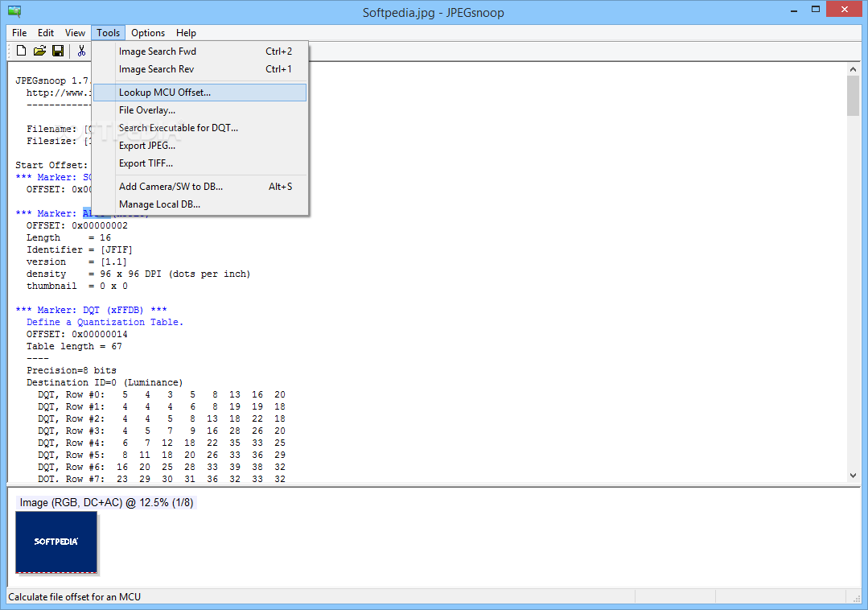The image size is (868, 610).
Task: Click the 'thumbnail = 0 x 0' line
Action: point(77,286)
